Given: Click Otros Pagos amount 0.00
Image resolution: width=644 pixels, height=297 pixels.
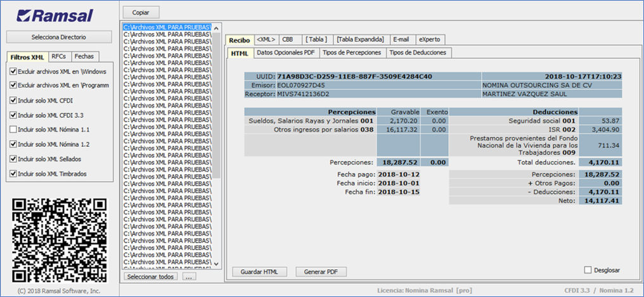Looking at the screenshot, I should (600, 183).
